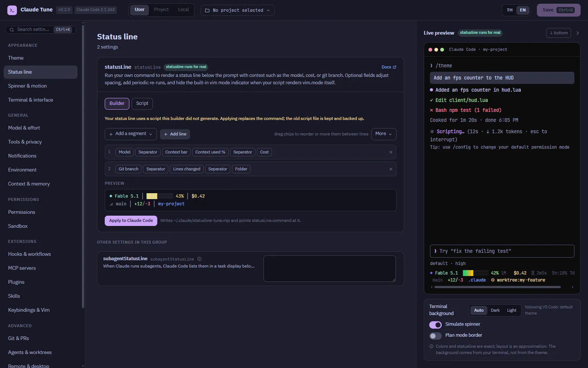Set terminal background to Dark
Screen dimensions: 588x368
pos(495,311)
